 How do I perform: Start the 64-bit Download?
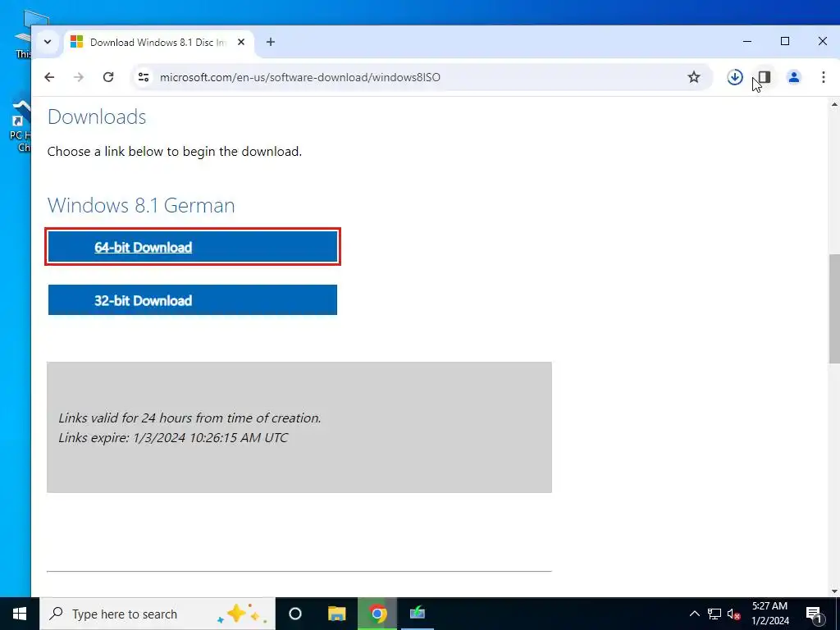(193, 247)
